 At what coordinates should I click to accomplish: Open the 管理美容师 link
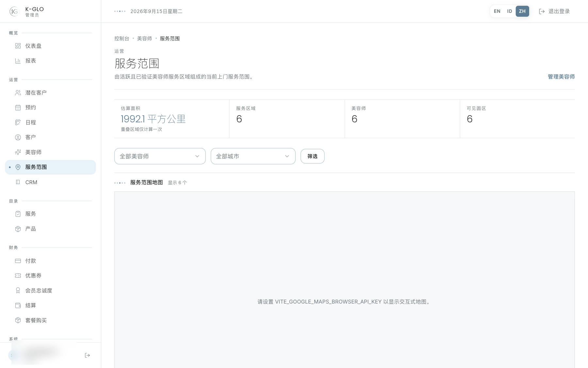tap(561, 77)
